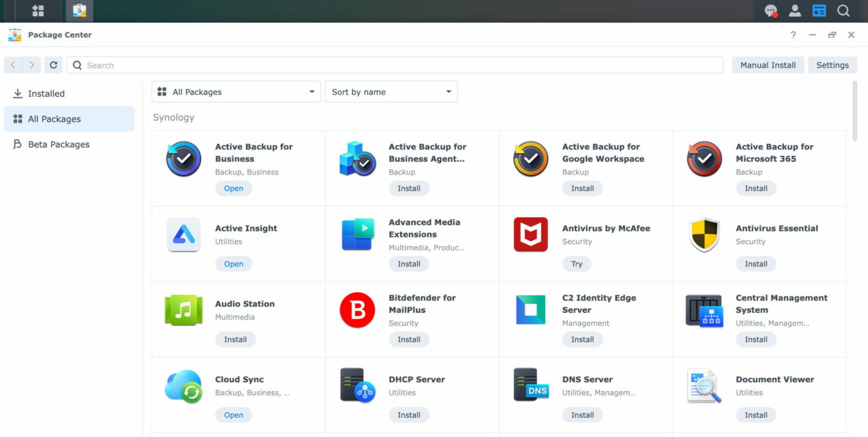Image resolution: width=868 pixels, height=437 pixels.
Task: Refresh the package list
Action: pyautogui.click(x=53, y=64)
